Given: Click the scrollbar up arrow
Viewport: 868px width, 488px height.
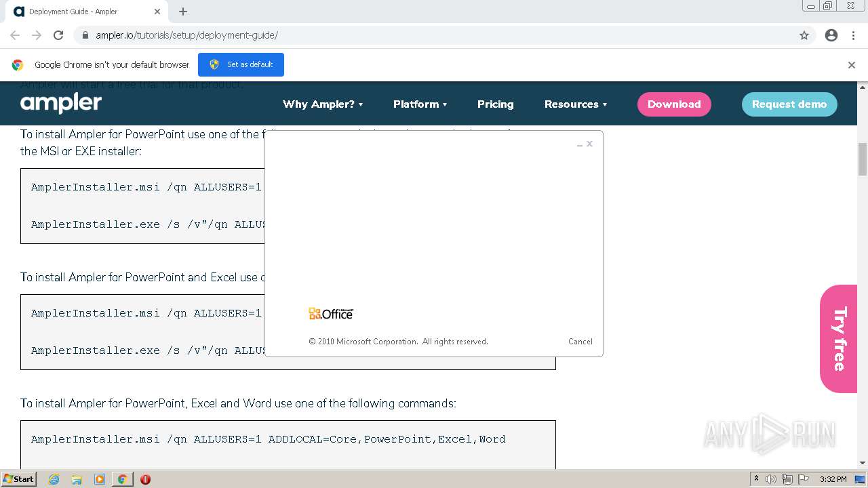Looking at the screenshot, I should click(863, 87).
